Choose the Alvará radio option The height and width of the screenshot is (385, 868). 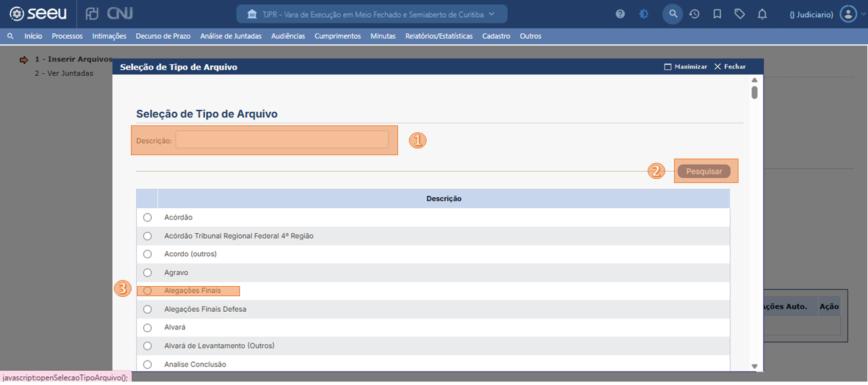click(148, 327)
